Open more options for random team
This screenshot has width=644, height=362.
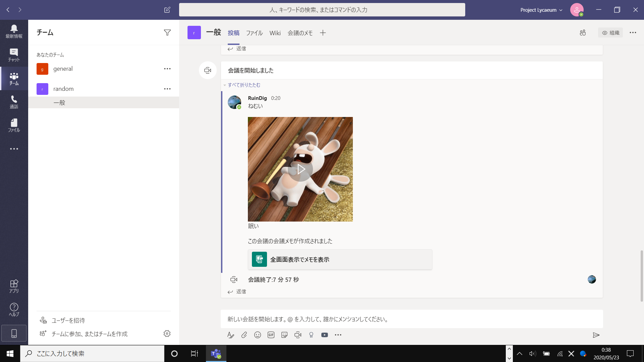point(167,89)
